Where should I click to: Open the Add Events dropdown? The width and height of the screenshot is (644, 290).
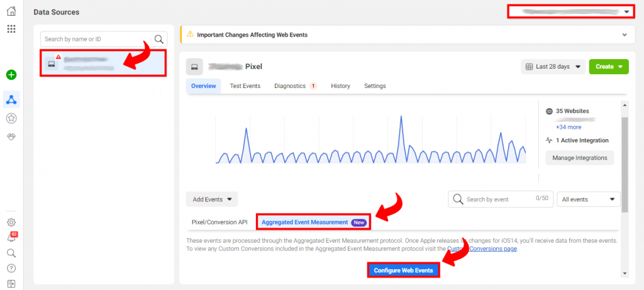tap(212, 199)
